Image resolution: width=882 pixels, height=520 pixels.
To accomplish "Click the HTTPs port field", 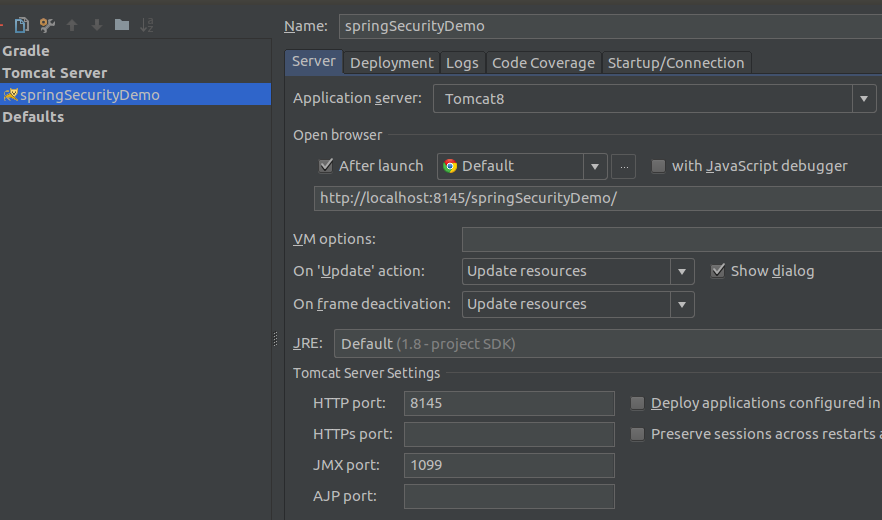I will point(509,434).
